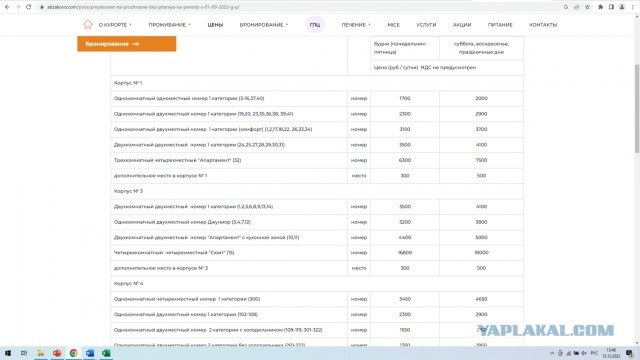Image resolution: width=640 pixels, height=360 pixels.
Task: Click the 'суббота, воскресенье' column header
Action: pos(482,48)
